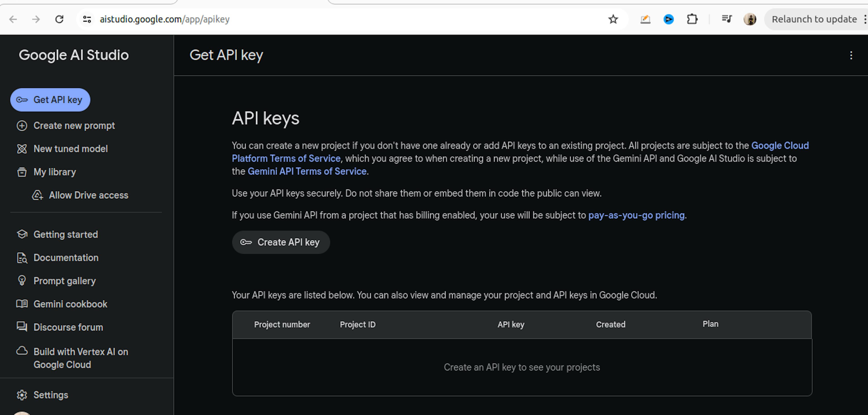The width and height of the screenshot is (868, 415).
Task: Click the lightbulb icon beside Prompt gallery
Action: pyautogui.click(x=22, y=281)
